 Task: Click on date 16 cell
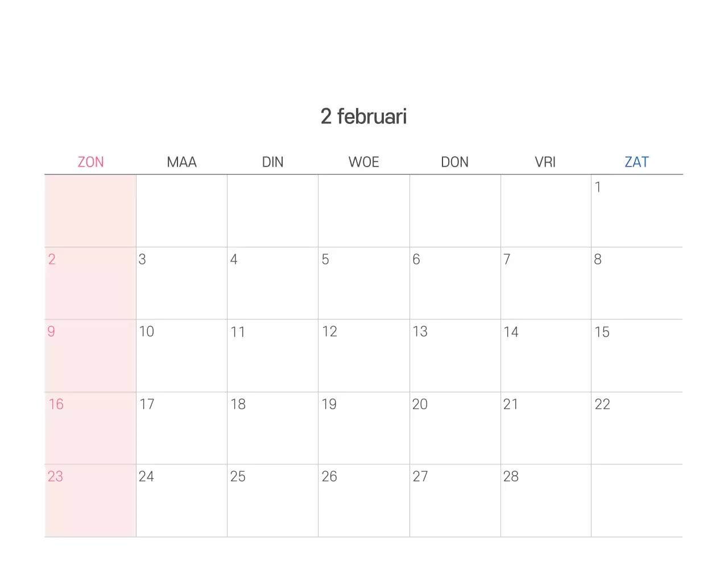point(90,428)
